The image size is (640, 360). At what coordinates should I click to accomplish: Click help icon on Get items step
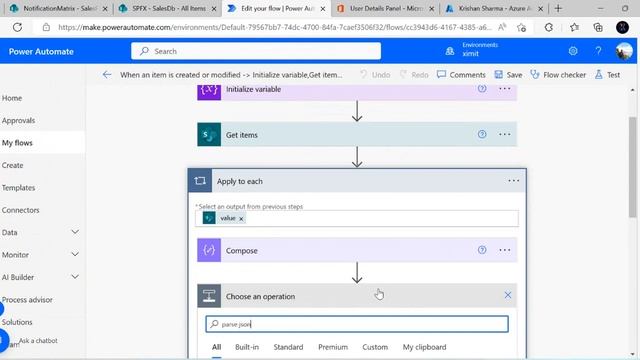[x=482, y=134]
